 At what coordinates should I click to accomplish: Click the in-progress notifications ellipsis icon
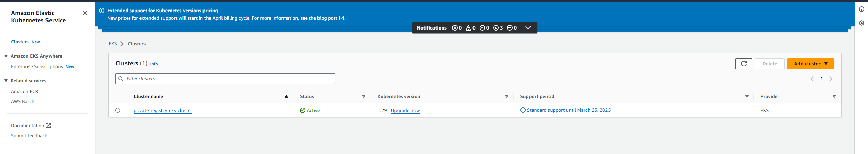tap(509, 28)
